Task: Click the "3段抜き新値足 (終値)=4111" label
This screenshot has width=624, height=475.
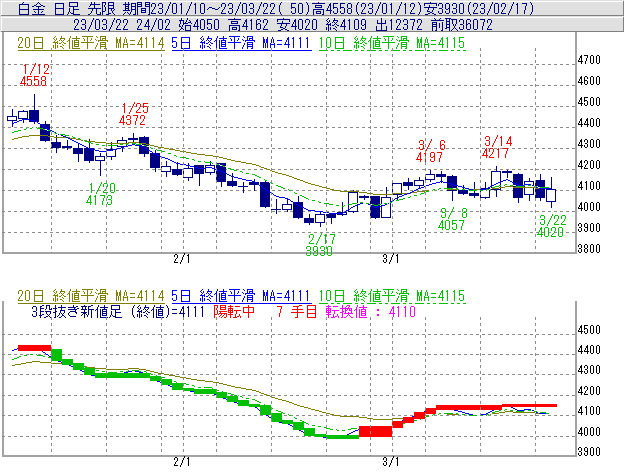Action: [x=118, y=311]
